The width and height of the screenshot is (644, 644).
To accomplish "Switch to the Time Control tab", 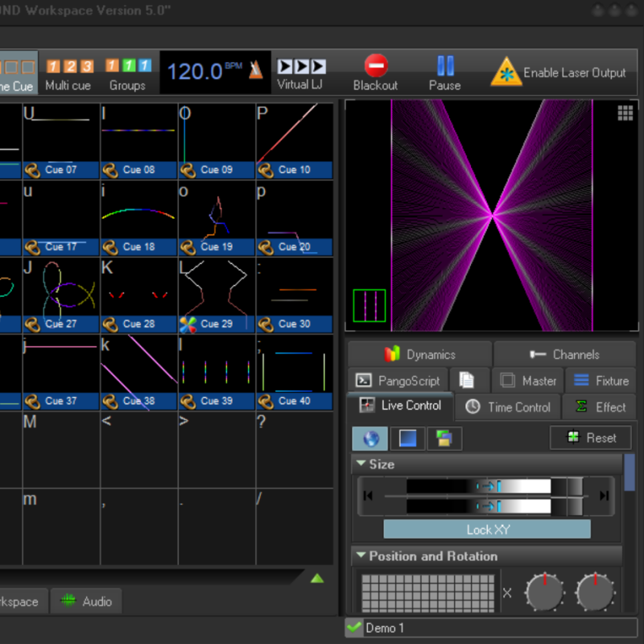I will click(x=508, y=407).
